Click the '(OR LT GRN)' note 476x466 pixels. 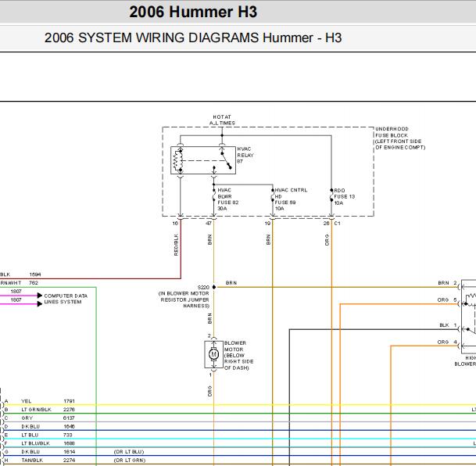(x=130, y=461)
